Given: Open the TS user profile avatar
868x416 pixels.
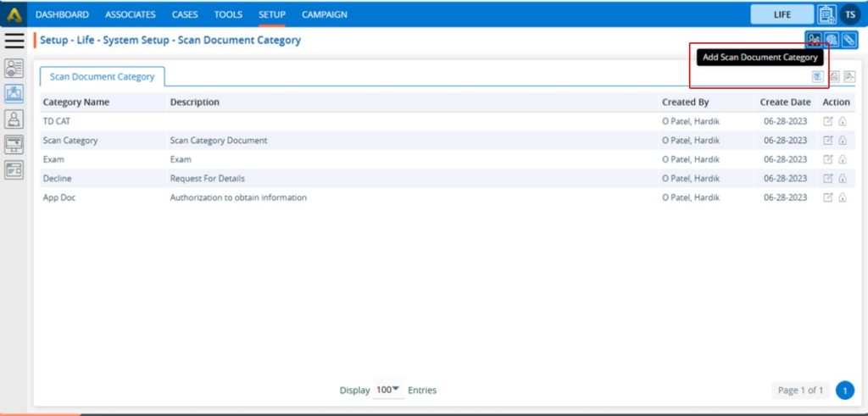Looking at the screenshot, I should (x=849, y=14).
